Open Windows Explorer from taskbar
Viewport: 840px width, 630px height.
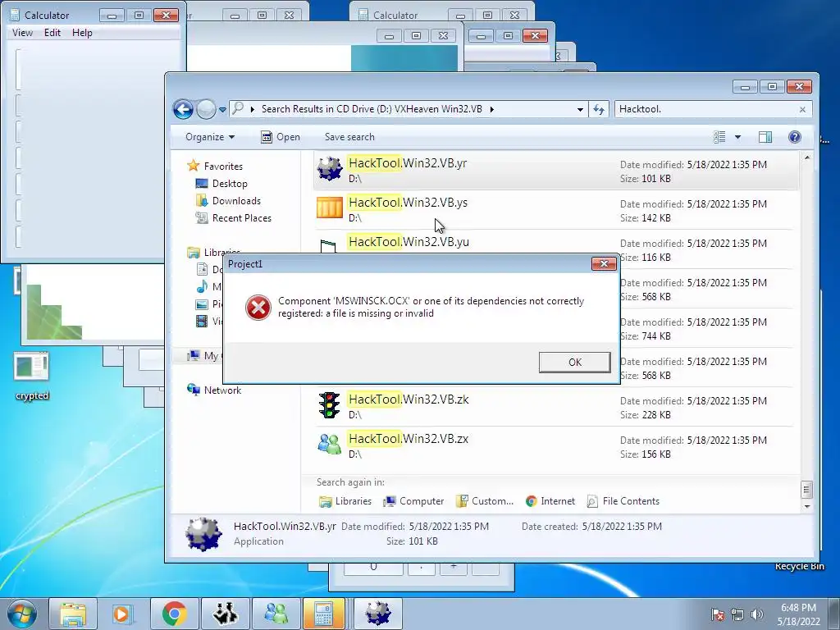(73, 614)
